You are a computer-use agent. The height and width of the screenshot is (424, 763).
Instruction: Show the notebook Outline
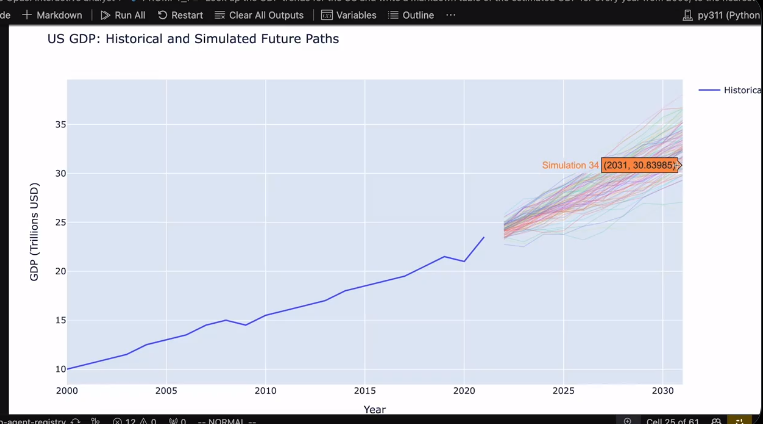pyautogui.click(x=411, y=15)
